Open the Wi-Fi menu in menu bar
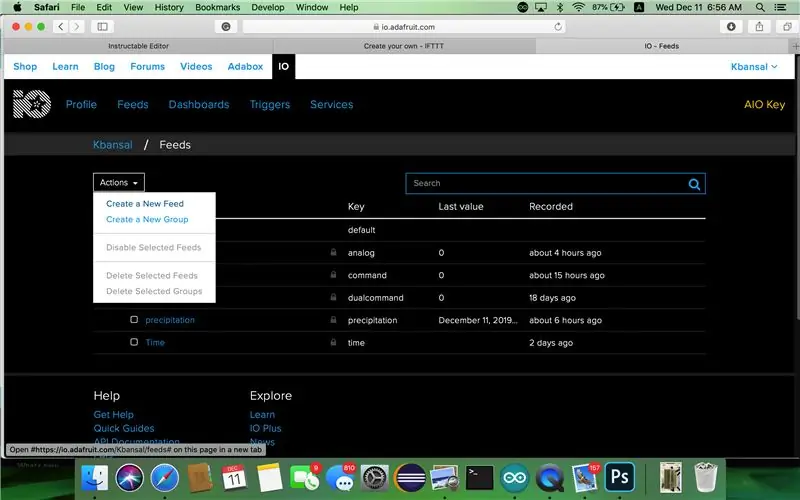The height and width of the screenshot is (500, 800). pyautogui.click(x=578, y=7)
